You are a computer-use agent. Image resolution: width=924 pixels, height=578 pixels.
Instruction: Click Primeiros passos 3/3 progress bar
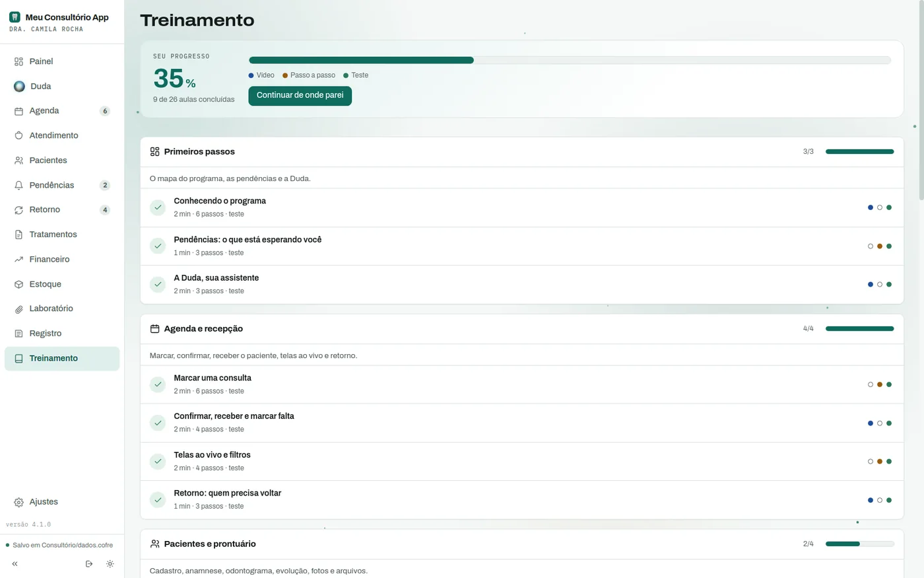859,151
